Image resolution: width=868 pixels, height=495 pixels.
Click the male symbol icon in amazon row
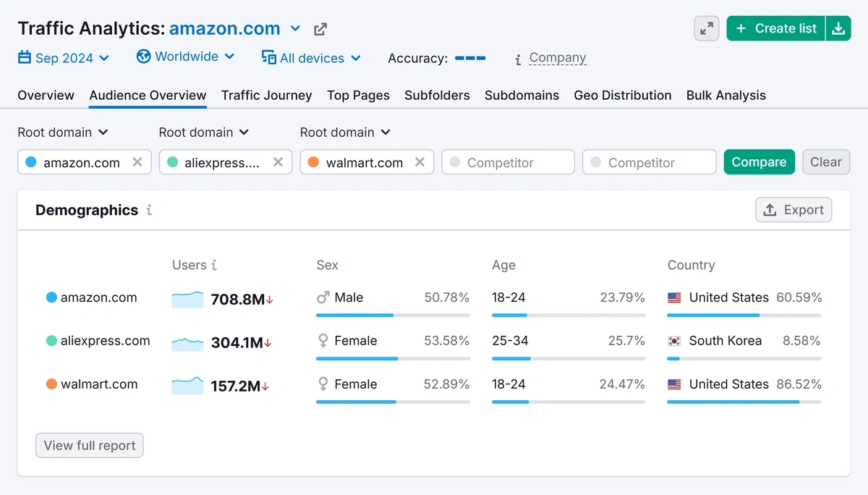pos(323,297)
